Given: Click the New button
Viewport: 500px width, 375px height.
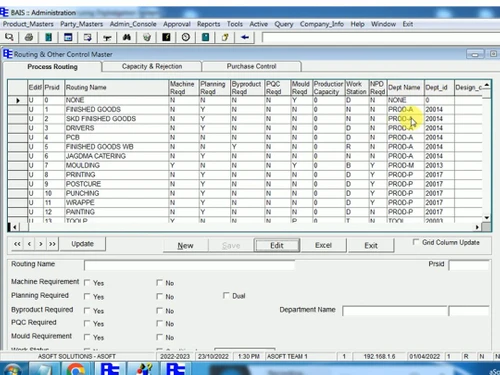Looking at the screenshot, I should pyautogui.click(x=185, y=246).
